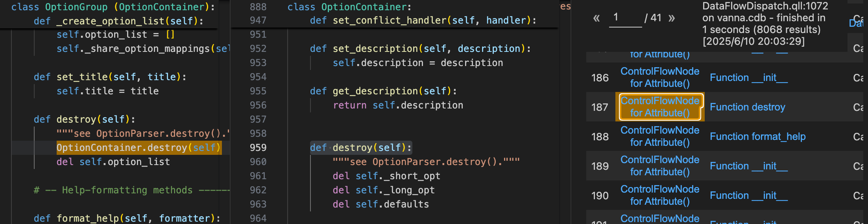Click ControlFlowNode for Attribute() in row 190
Viewport: 868px width, 224px height.
660,195
